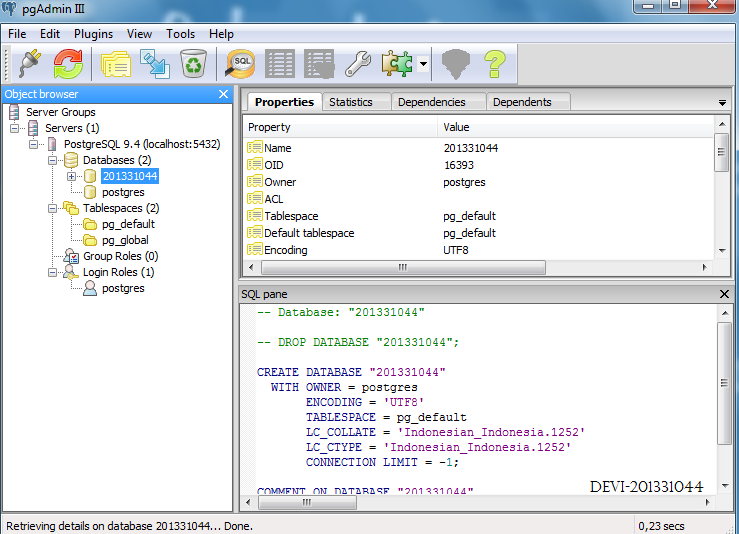
Task: Select the Servers (1) tree item
Action: 72,128
